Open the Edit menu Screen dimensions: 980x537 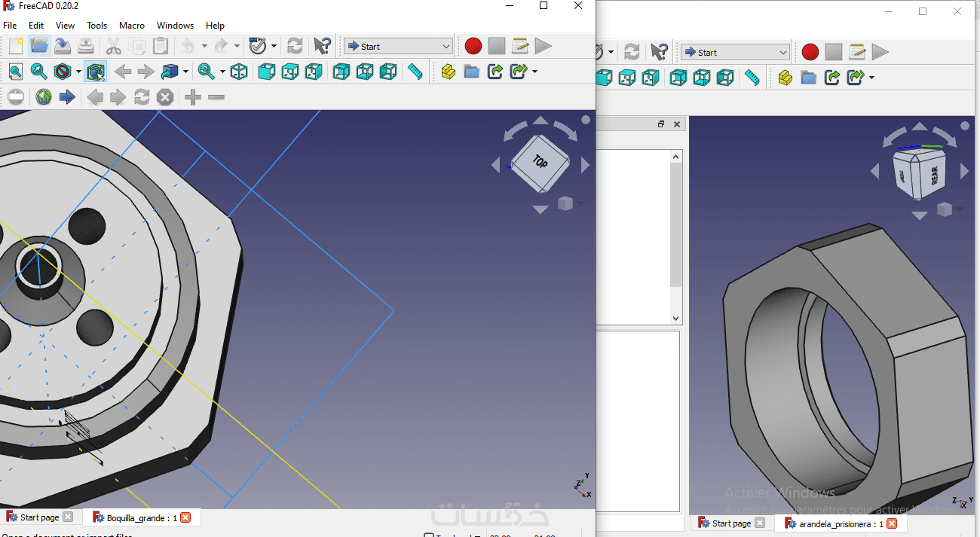[36, 26]
